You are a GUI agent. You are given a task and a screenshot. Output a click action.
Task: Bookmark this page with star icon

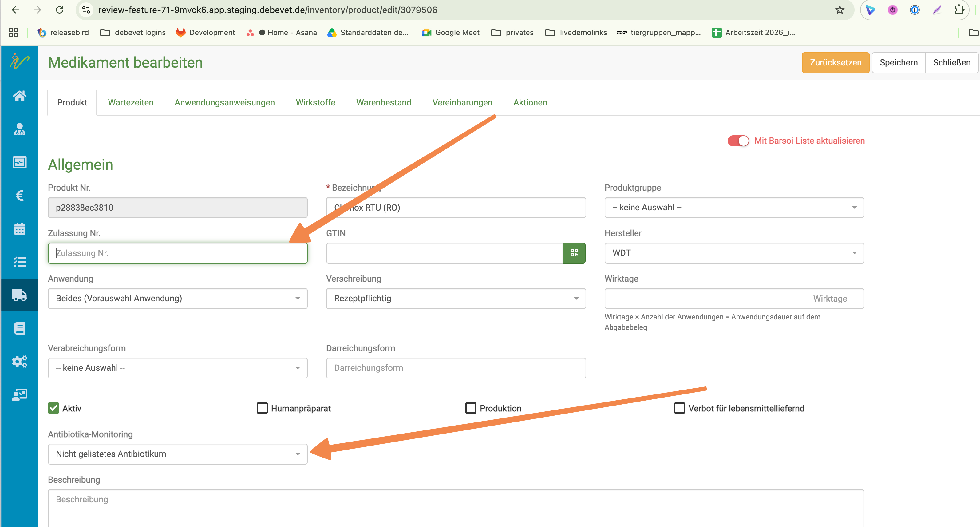[x=840, y=10]
